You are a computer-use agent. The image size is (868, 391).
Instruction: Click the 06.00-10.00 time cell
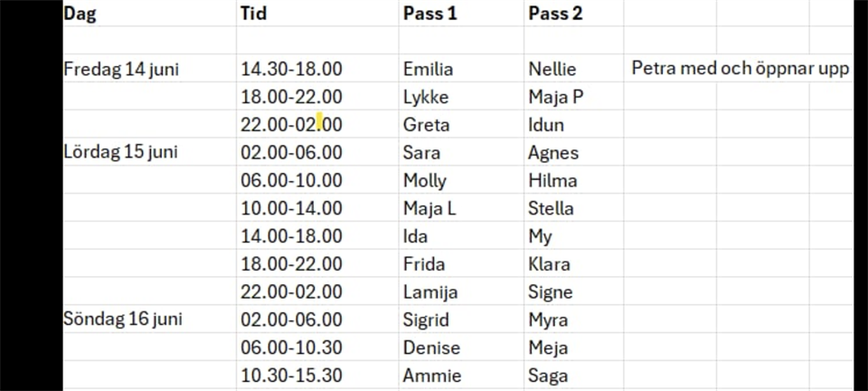(291, 180)
